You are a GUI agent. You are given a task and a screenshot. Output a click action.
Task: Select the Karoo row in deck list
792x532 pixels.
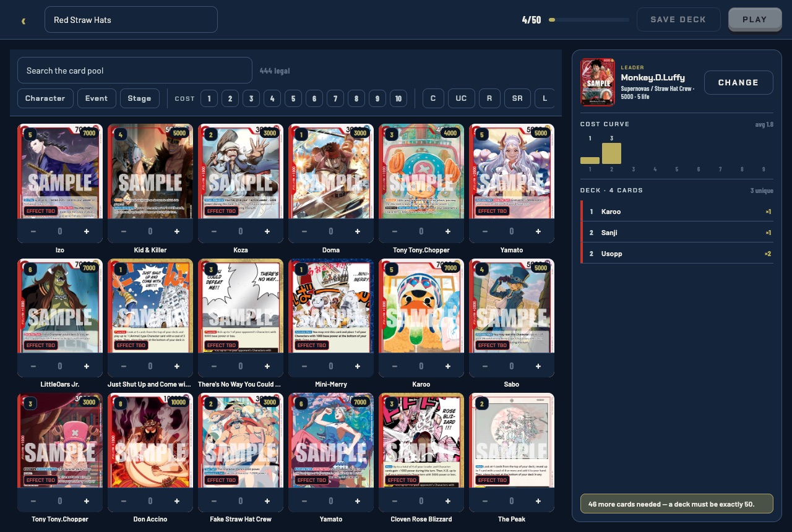(x=677, y=212)
